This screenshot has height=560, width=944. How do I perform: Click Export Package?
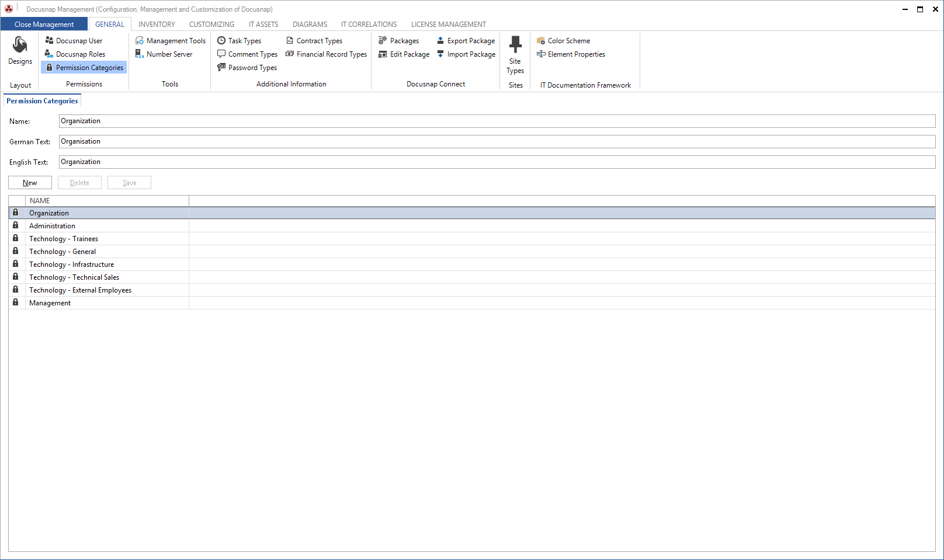coord(466,41)
